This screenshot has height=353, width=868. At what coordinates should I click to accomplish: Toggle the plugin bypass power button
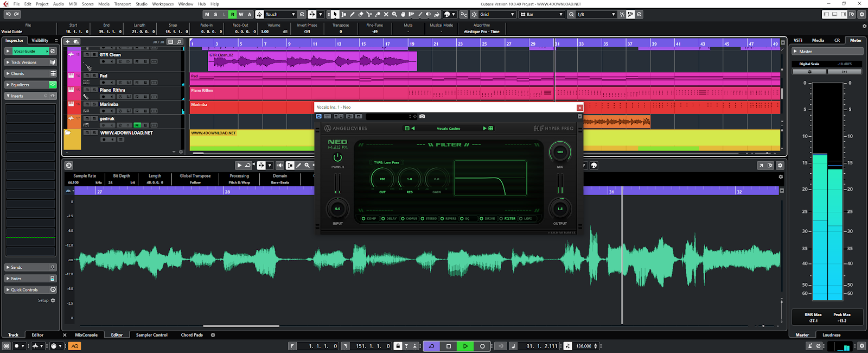click(318, 116)
